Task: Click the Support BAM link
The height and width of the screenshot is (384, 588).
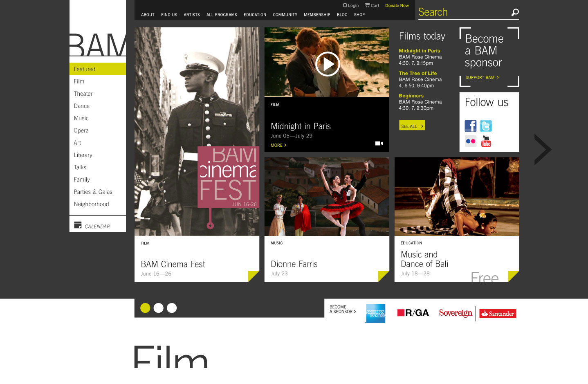Action: [x=482, y=77]
